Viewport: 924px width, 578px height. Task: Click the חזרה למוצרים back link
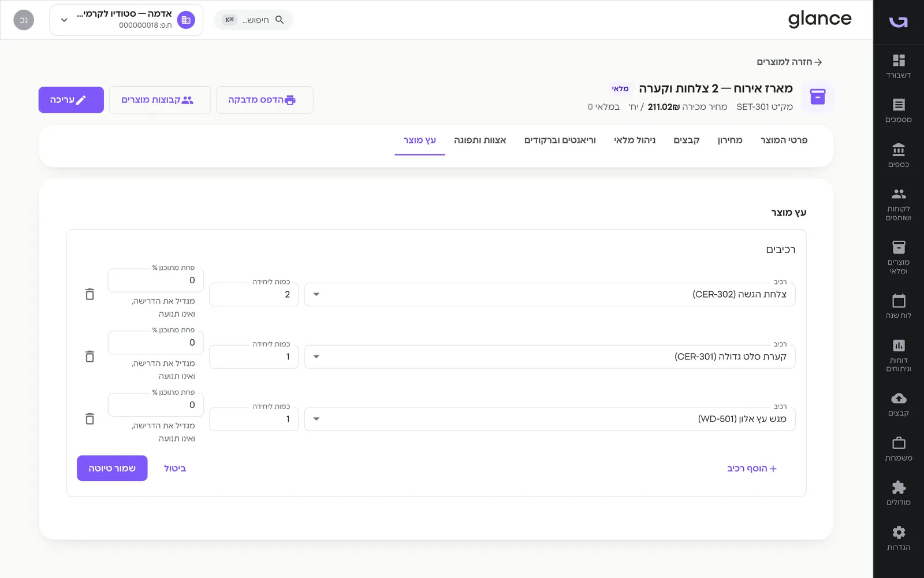click(x=789, y=62)
